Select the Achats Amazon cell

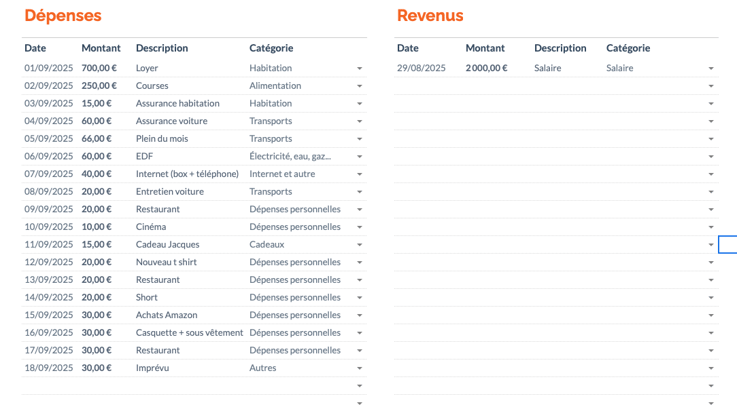click(x=166, y=314)
